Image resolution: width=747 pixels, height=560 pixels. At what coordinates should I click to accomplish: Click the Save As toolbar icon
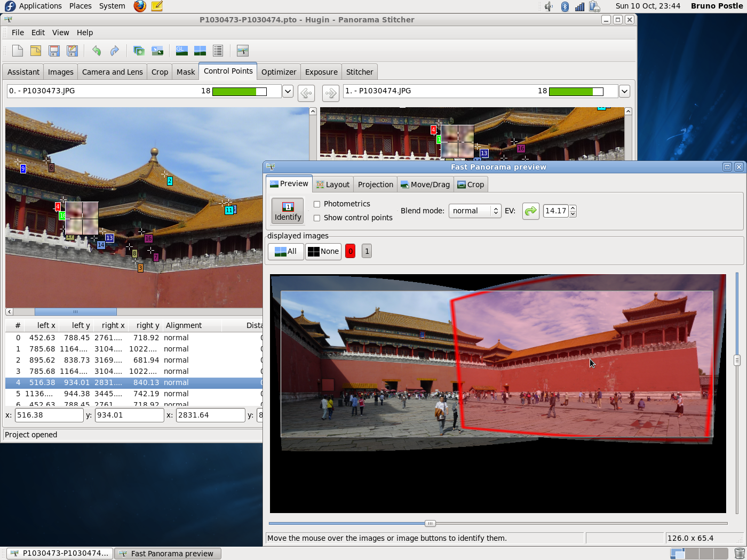72,50
